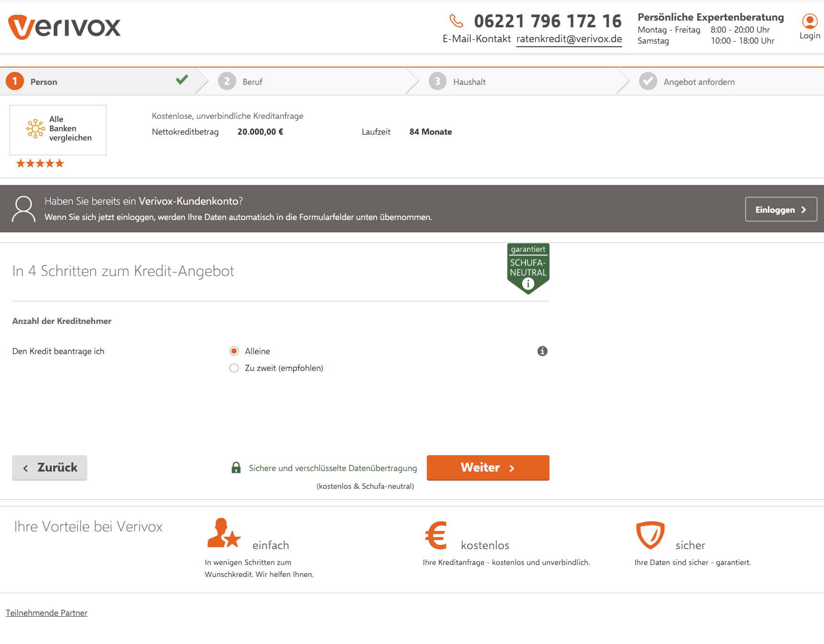
Task: Go to step 3 Haushalt
Action: point(469,82)
